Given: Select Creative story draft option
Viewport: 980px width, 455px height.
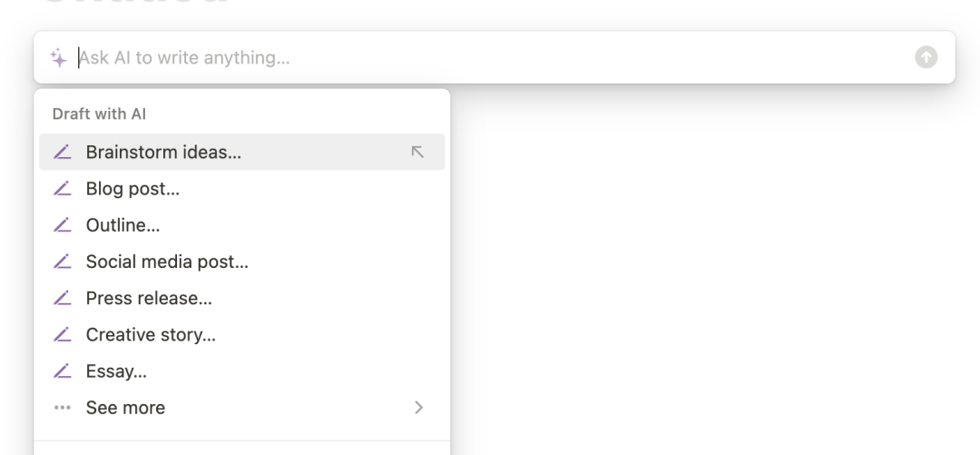Looking at the screenshot, I should 151,334.
